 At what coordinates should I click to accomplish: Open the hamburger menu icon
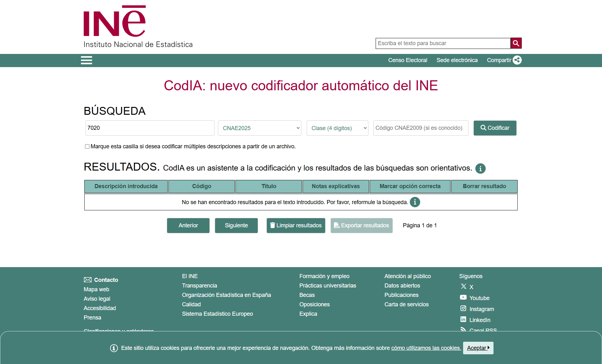[87, 60]
